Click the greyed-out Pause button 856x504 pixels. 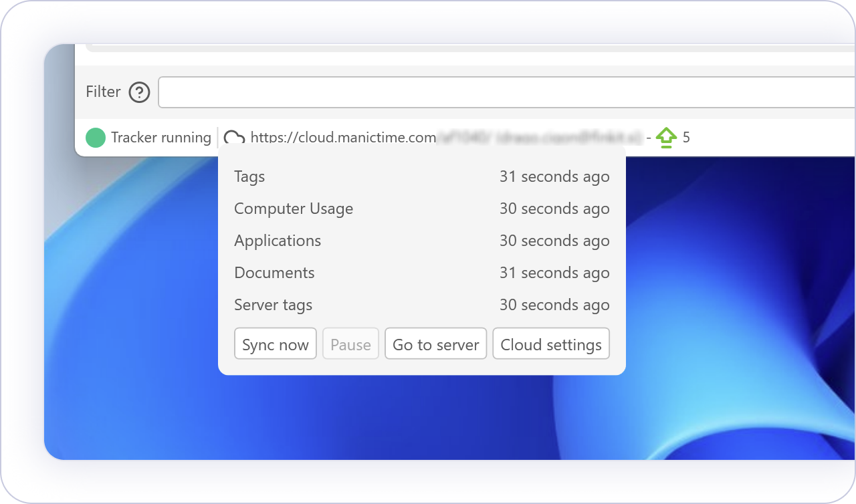tap(350, 344)
